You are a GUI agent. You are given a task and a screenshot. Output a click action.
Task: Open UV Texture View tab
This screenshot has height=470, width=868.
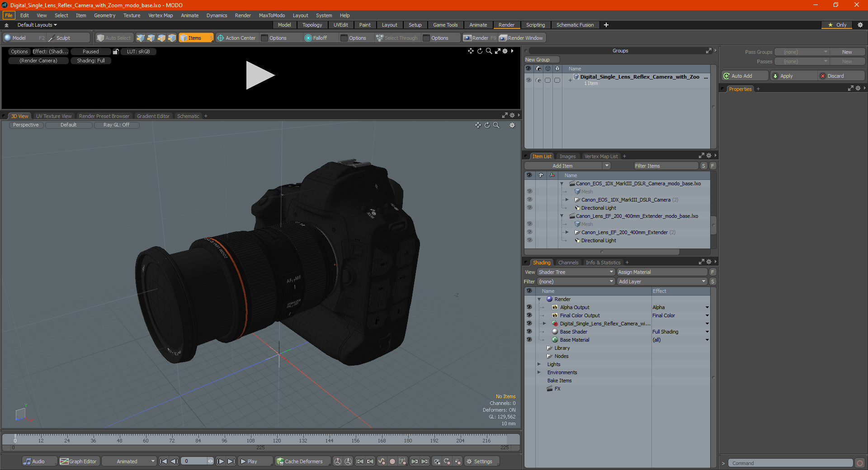click(x=54, y=116)
